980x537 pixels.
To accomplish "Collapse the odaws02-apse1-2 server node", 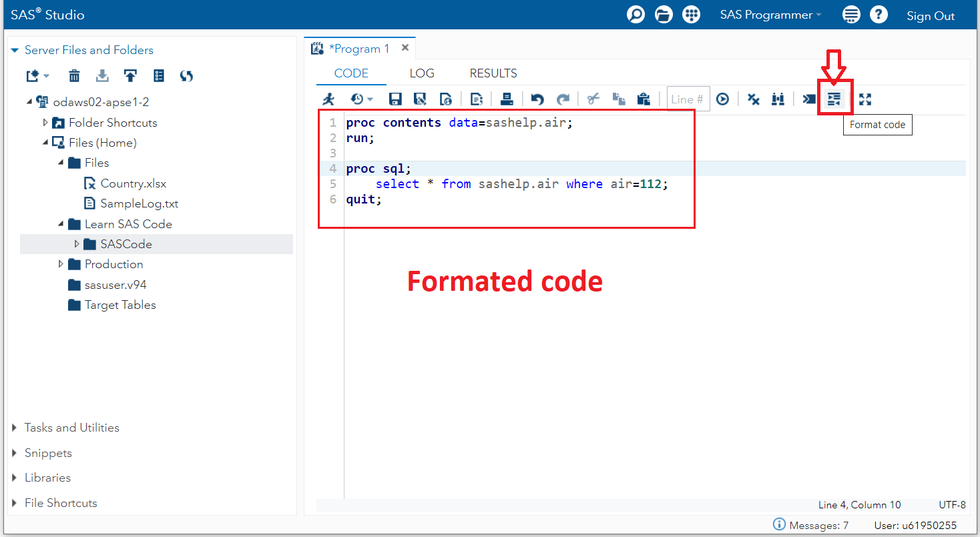I will [29, 102].
